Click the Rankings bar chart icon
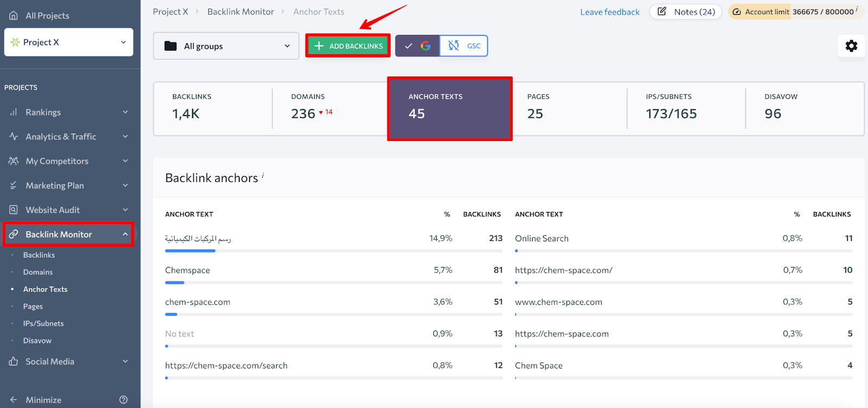Screen dimensions: 868x408 14,112
